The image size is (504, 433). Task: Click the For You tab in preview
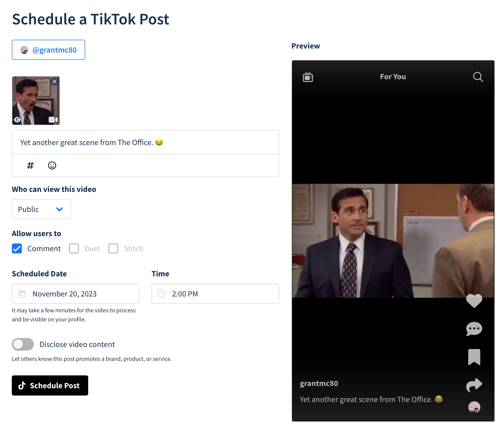pyautogui.click(x=393, y=77)
